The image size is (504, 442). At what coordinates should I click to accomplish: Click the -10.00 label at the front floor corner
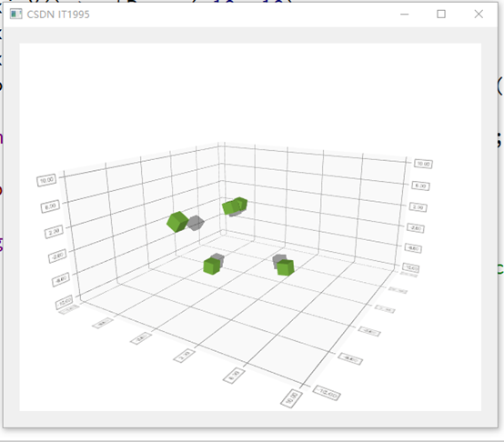point(327,393)
